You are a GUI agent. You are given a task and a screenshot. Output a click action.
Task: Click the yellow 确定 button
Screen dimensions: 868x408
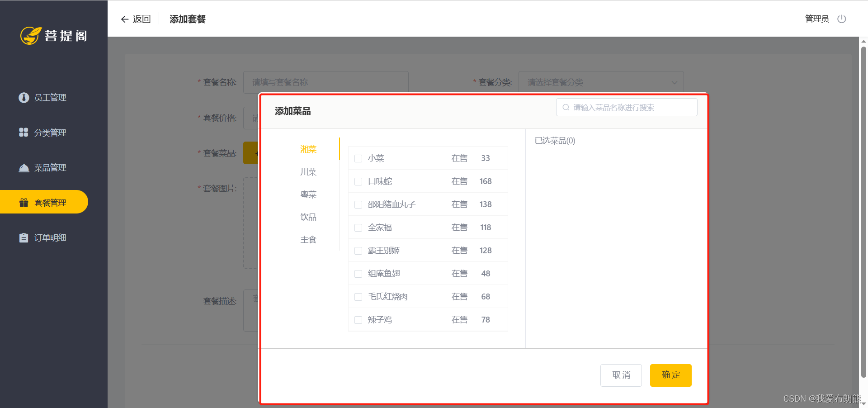(x=671, y=375)
